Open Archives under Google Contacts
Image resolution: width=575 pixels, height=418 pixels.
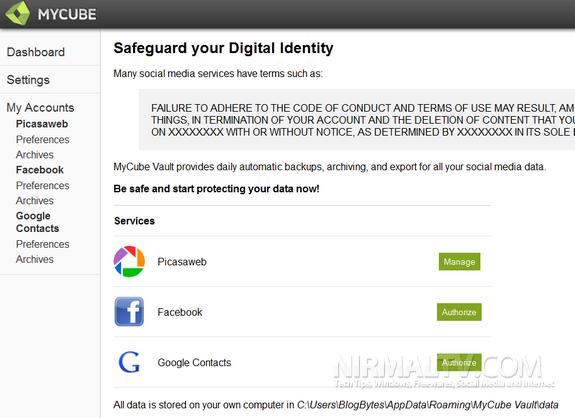click(34, 259)
